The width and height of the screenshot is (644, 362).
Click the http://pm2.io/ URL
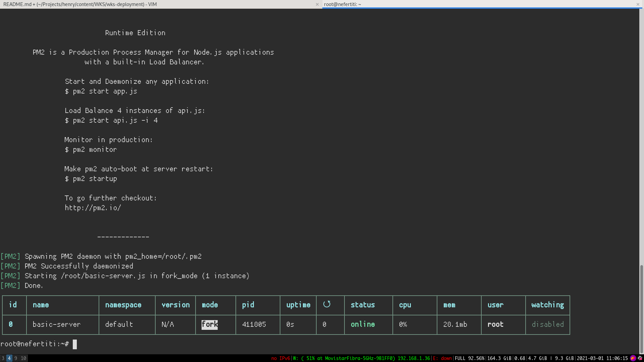(x=93, y=208)
